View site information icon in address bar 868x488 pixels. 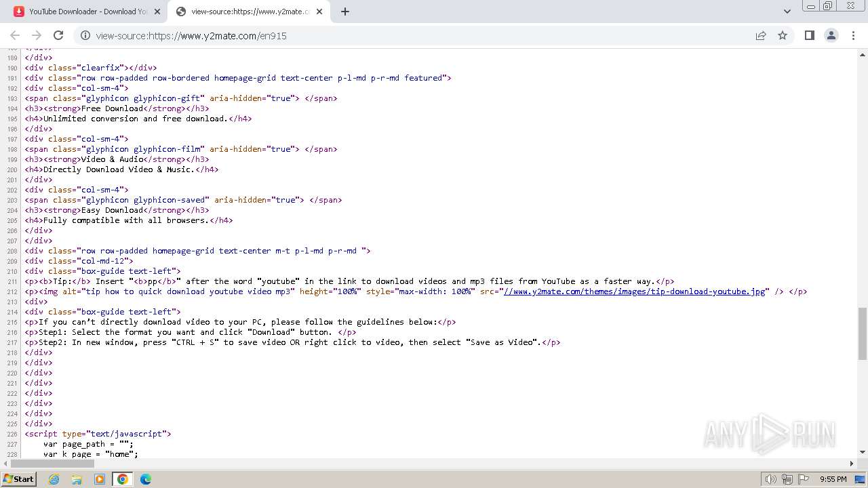pyautogui.click(x=85, y=35)
